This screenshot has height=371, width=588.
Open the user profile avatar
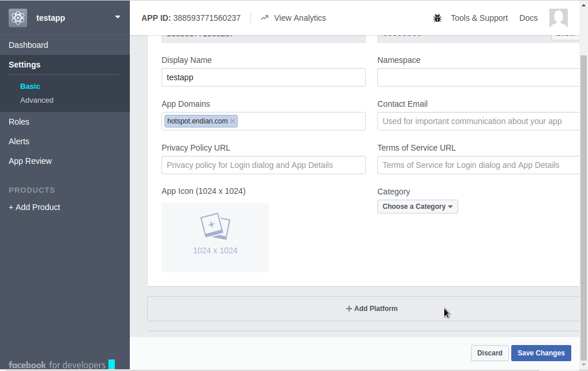558,18
